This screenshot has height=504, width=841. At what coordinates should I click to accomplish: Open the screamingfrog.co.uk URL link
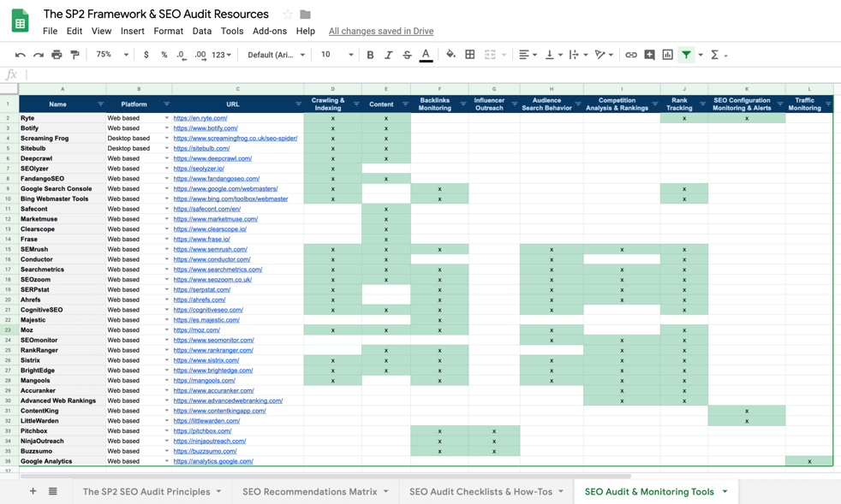coord(236,139)
